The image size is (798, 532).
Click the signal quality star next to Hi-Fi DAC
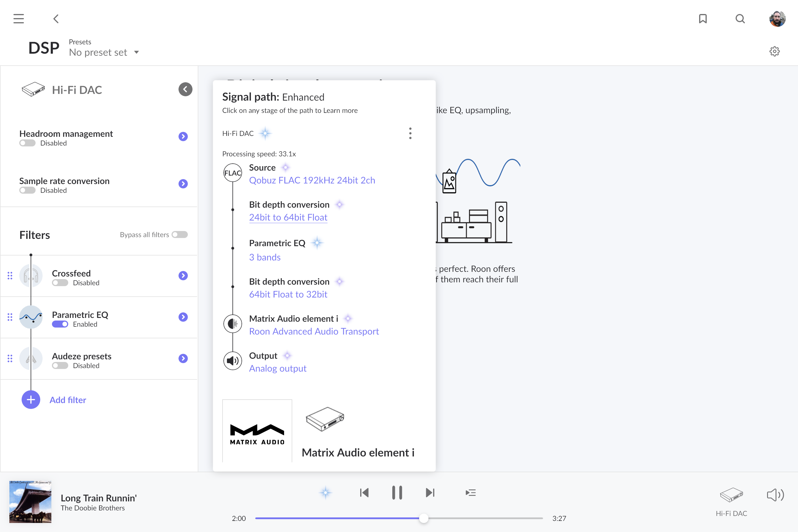[265, 133]
